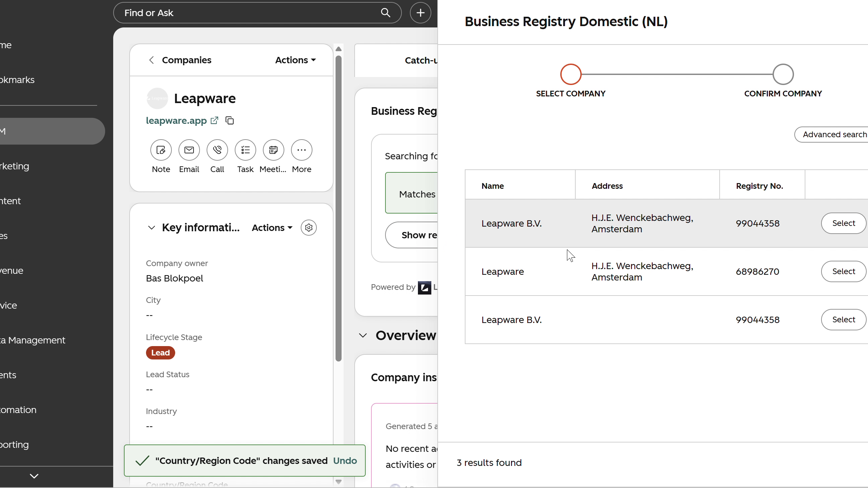
Task: Open Key information Actions dropdown
Action: pyautogui.click(x=272, y=228)
